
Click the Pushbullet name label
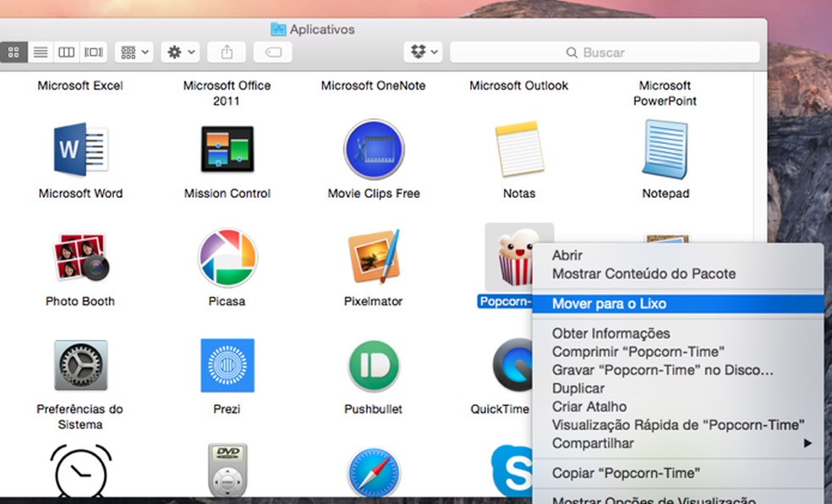[x=374, y=409]
